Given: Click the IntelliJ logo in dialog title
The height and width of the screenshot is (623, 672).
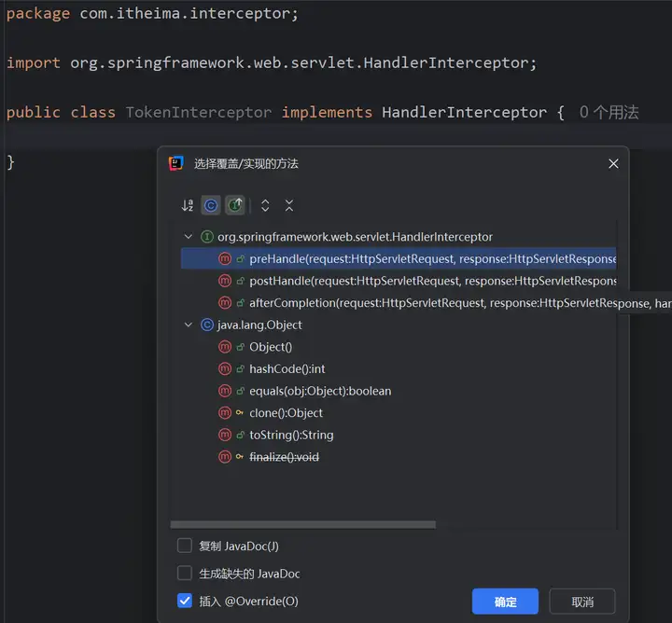Looking at the screenshot, I should point(176,163).
